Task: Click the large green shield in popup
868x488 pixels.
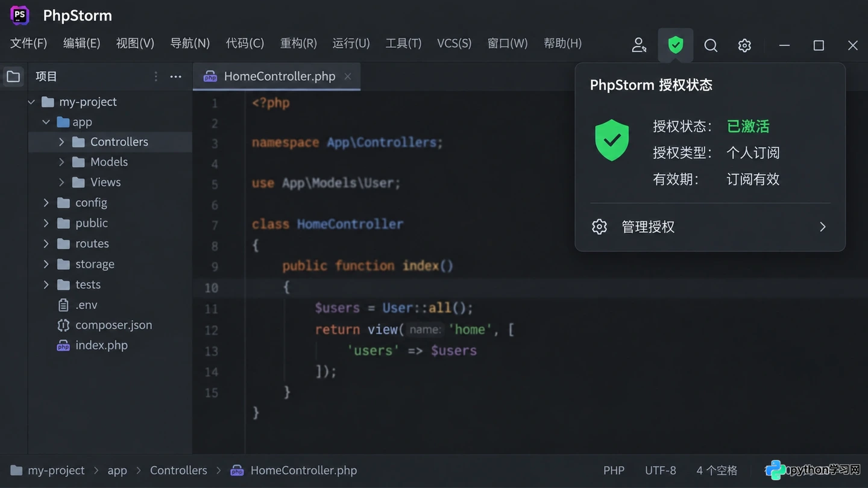Action: tap(612, 140)
